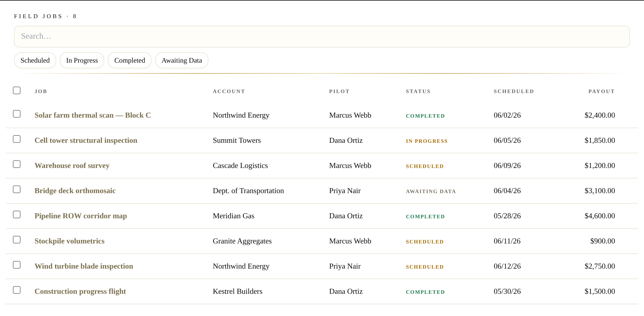Sort by the PAYOUT column header
Viewport: 644px width, 316px height.
pyautogui.click(x=602, y=91)
